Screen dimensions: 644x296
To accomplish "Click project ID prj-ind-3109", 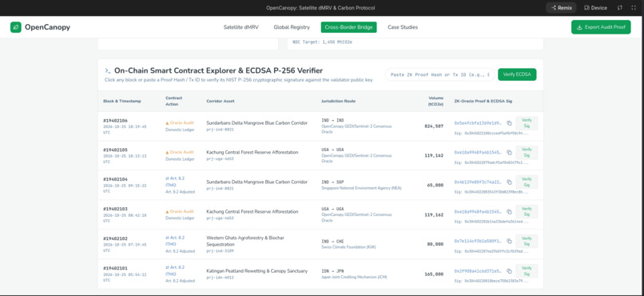I will pyautogui.click(x=221, y=250).
